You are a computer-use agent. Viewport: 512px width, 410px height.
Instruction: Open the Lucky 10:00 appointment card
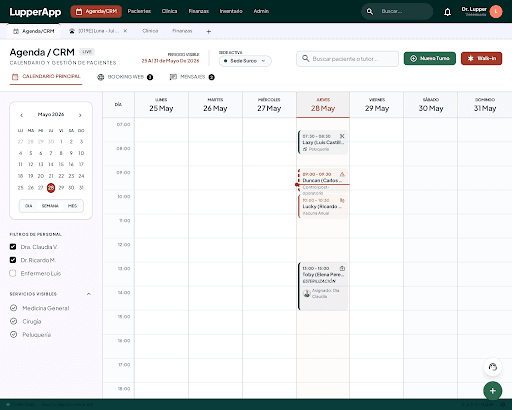click(323, 206)
